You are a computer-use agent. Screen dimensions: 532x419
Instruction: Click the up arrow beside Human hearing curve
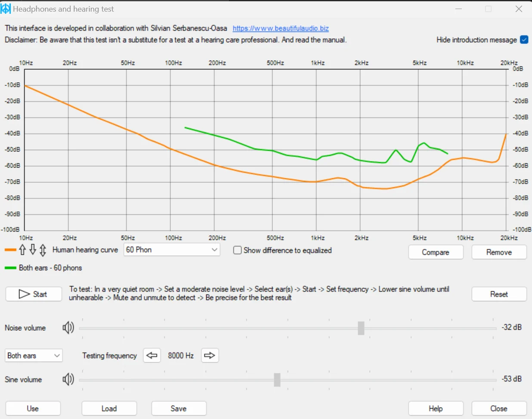click(x=22, y=250)
